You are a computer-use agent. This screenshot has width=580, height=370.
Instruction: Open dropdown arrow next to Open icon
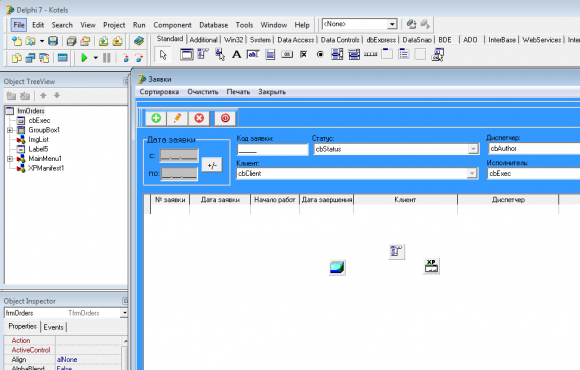point(41,41)
